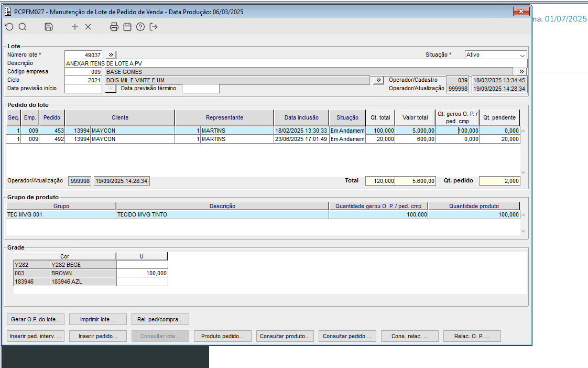Sort by Pedido column header
The image size is (588, 368).
click(x=52, y=117)
